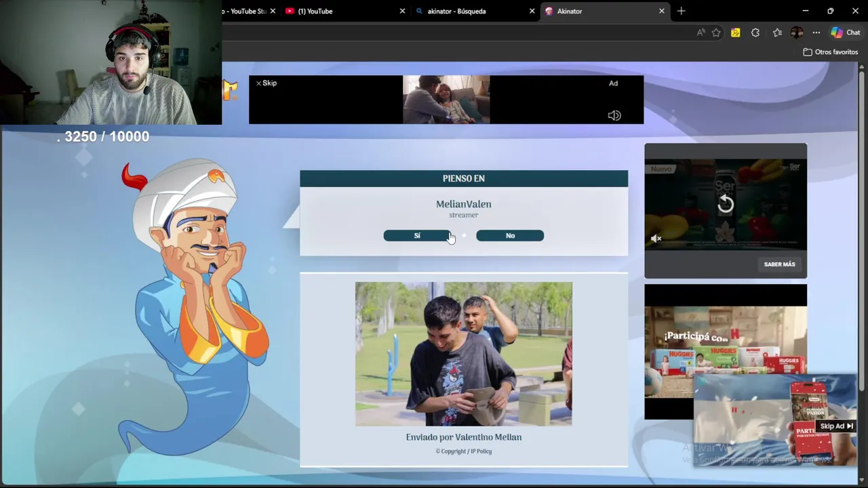The height and width of the screenshot is (488, 868).
Task: Click the 'Ad' label on the banner
Action: (x=613, y=83)
